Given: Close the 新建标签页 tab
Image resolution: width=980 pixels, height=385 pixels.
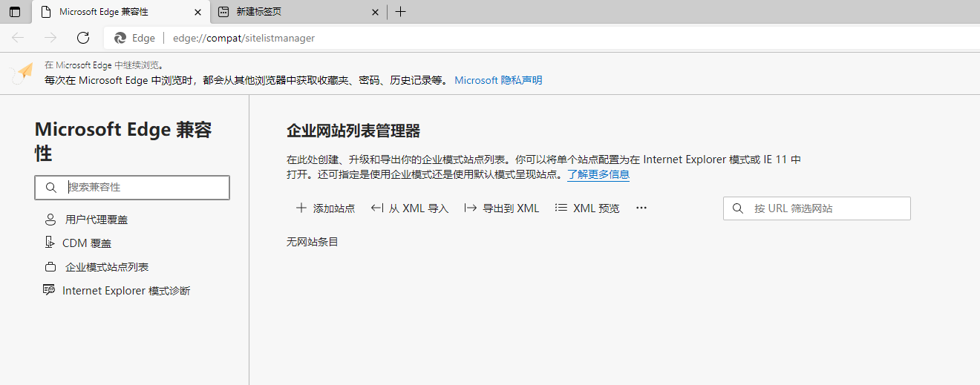Looking at the screenshot, I should 375,12.
